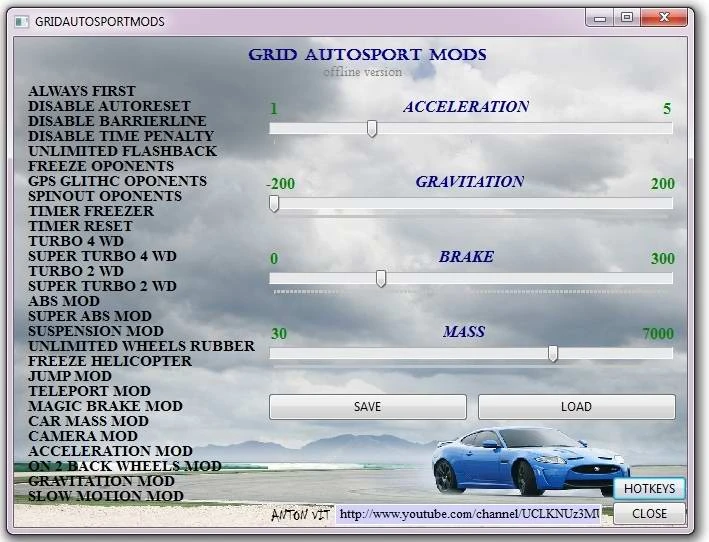Viewport: 709px width, 542px height.
Task: Click the TURBO 2 WD entry
Action: [x=76, y=270]
